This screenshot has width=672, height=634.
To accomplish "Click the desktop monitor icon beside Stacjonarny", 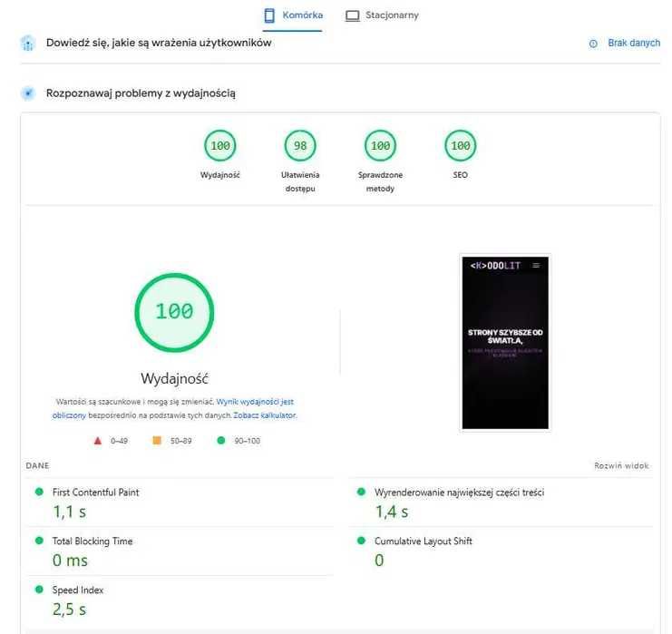I will [x=352, y=15].
